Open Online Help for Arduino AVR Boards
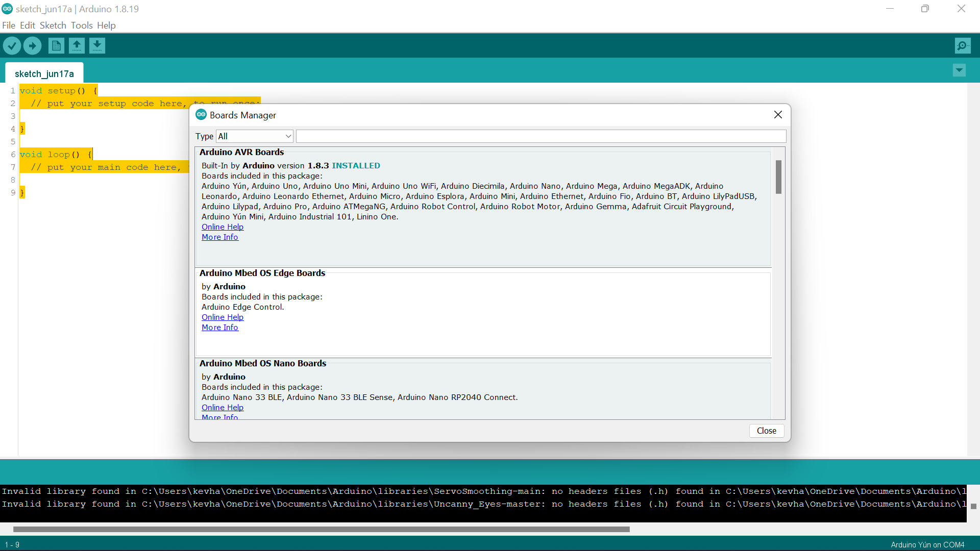 click(223, 227)
